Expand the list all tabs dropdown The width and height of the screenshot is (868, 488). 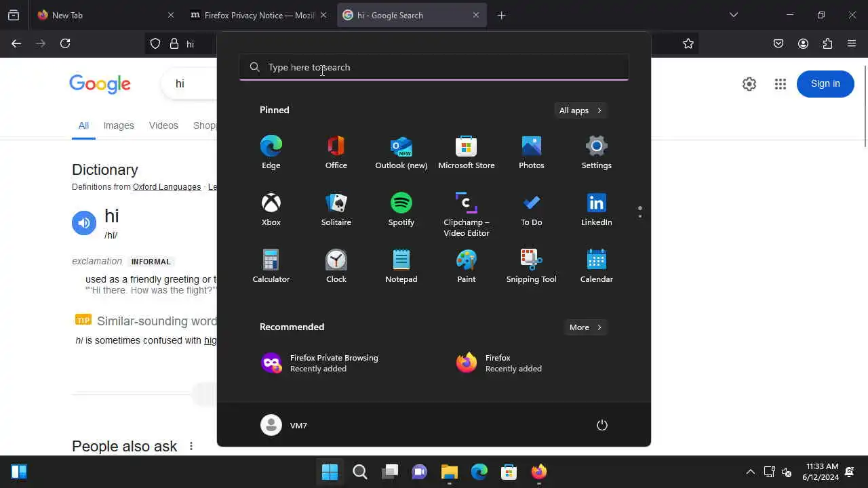[x=733, y=15]
